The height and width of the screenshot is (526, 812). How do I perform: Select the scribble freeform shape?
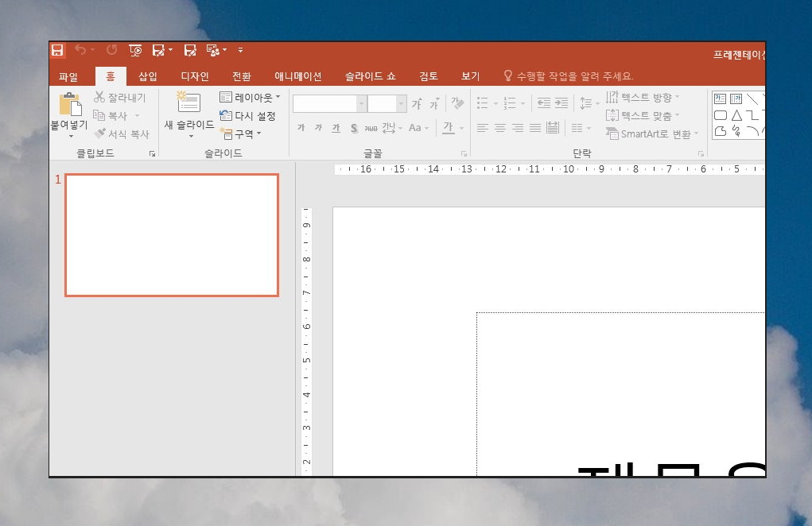click(736, 131)
